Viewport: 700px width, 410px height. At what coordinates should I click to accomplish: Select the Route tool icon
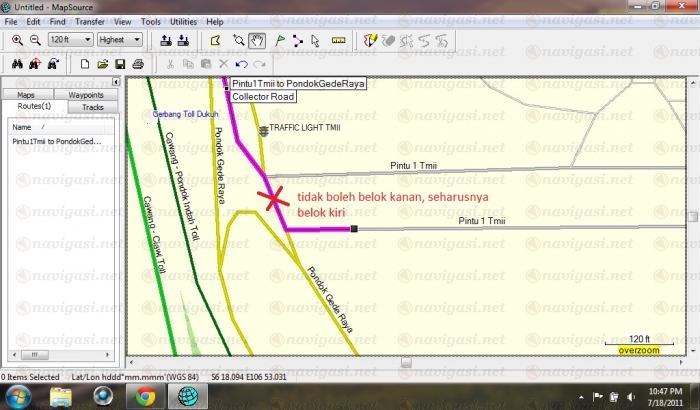point(298,40)
